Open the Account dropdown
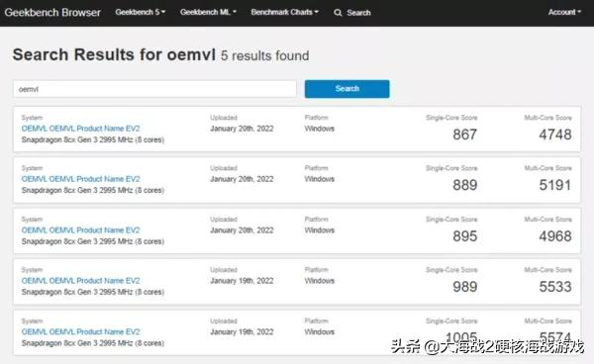 pyautogui.click(x=564, y=12)
